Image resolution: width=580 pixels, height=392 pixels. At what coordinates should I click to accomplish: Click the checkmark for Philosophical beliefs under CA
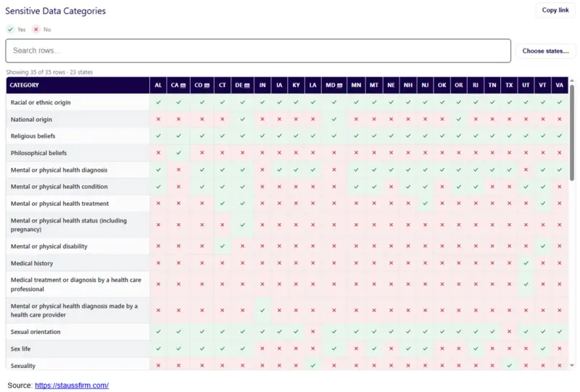click(178, 153)
